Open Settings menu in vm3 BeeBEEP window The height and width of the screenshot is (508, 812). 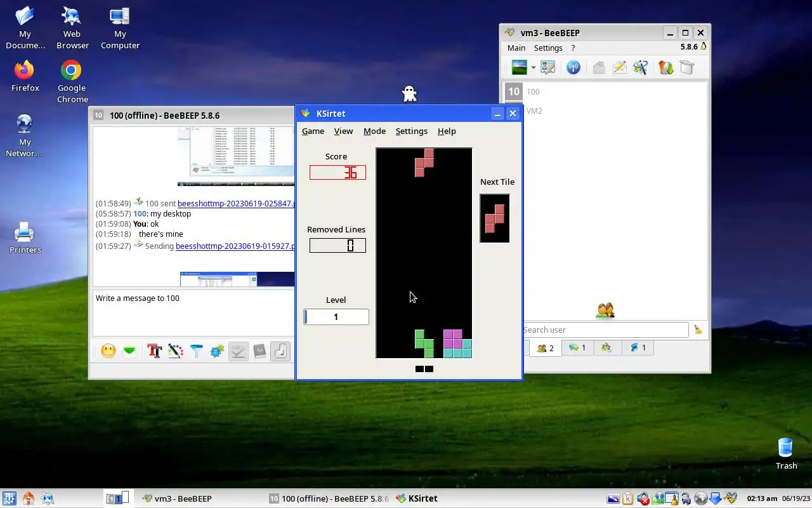tap(548, 48)
